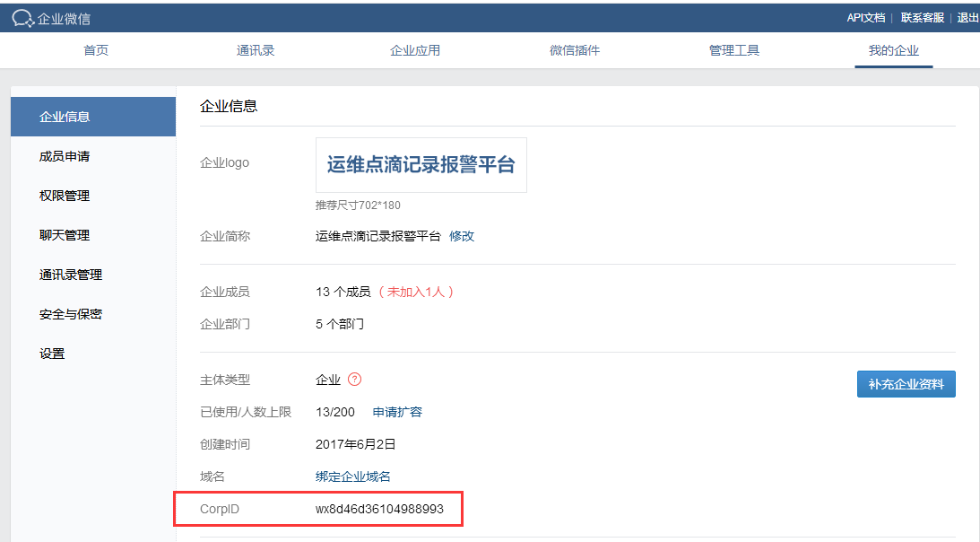
Task: Switch to the 企业应用 tab
Action: pyautogui.click(x=415, y=51)
